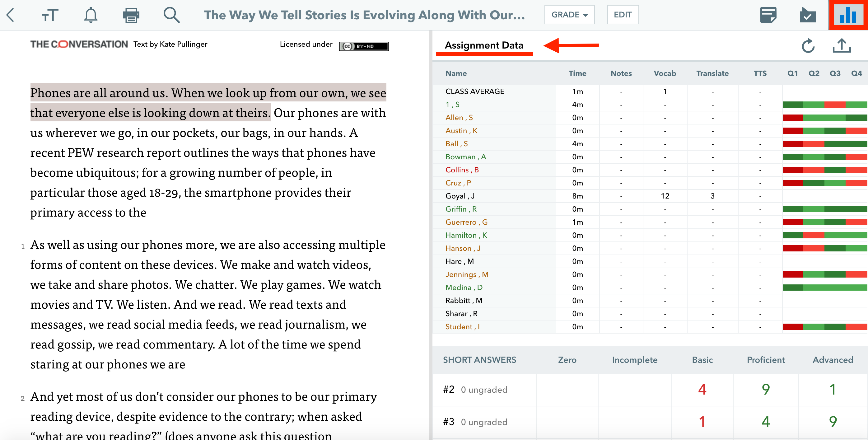Sort by the Time column header
868x440 pixels.
[x=577, y=73]
